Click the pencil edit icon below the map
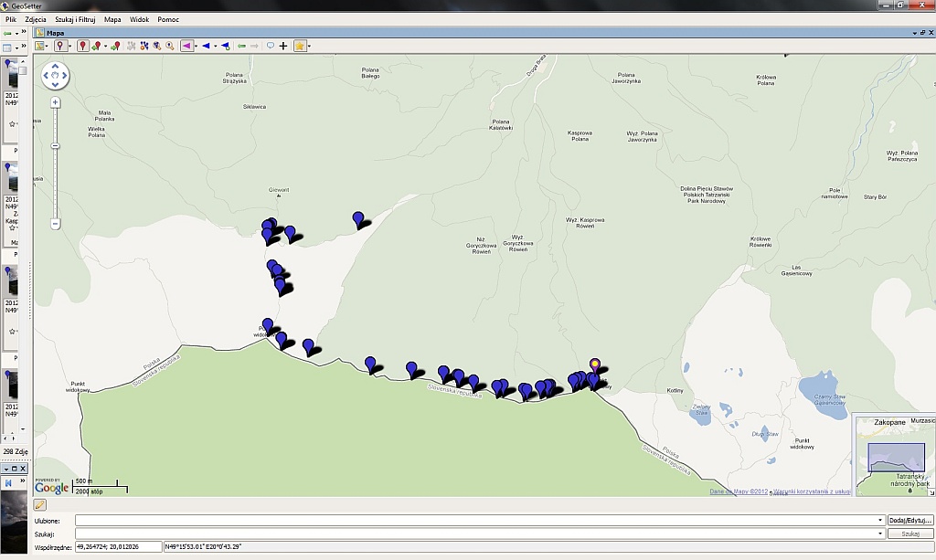 pos(40,504)
